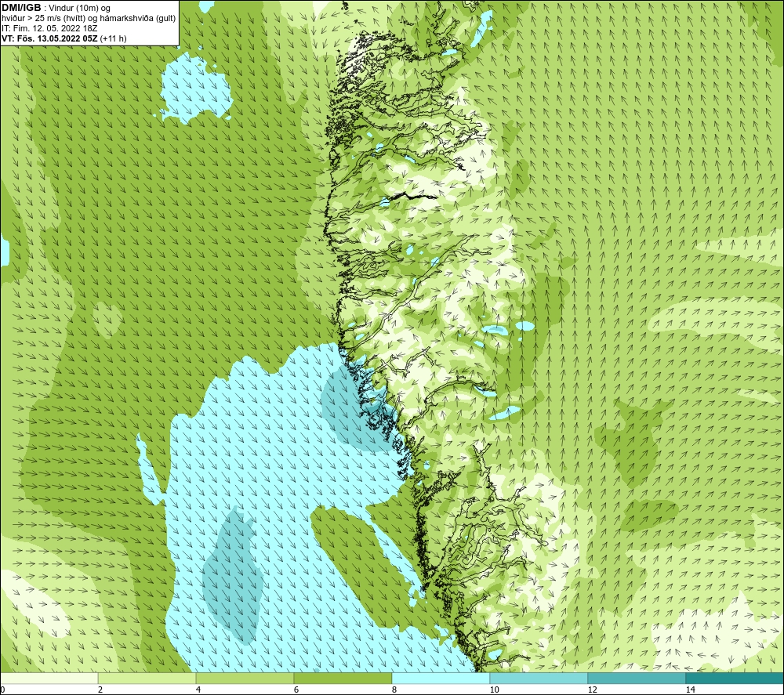Click the legend value 6

pos(296,690)
